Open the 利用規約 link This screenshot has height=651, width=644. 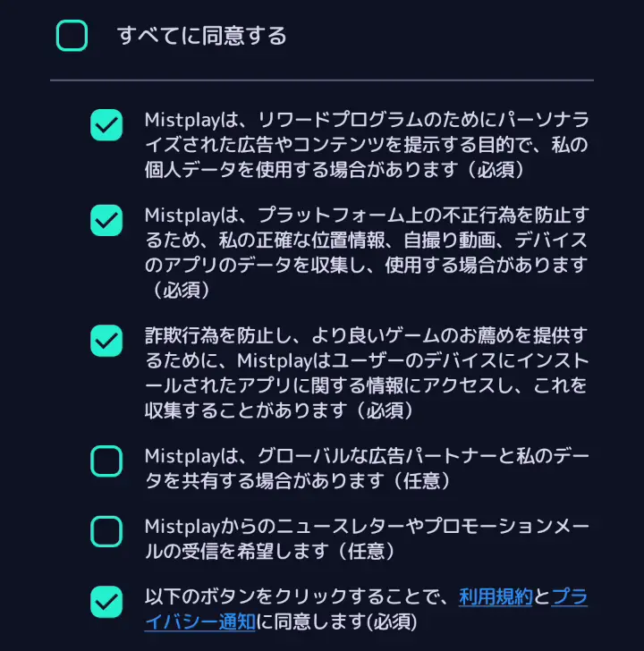coord(496,597)
